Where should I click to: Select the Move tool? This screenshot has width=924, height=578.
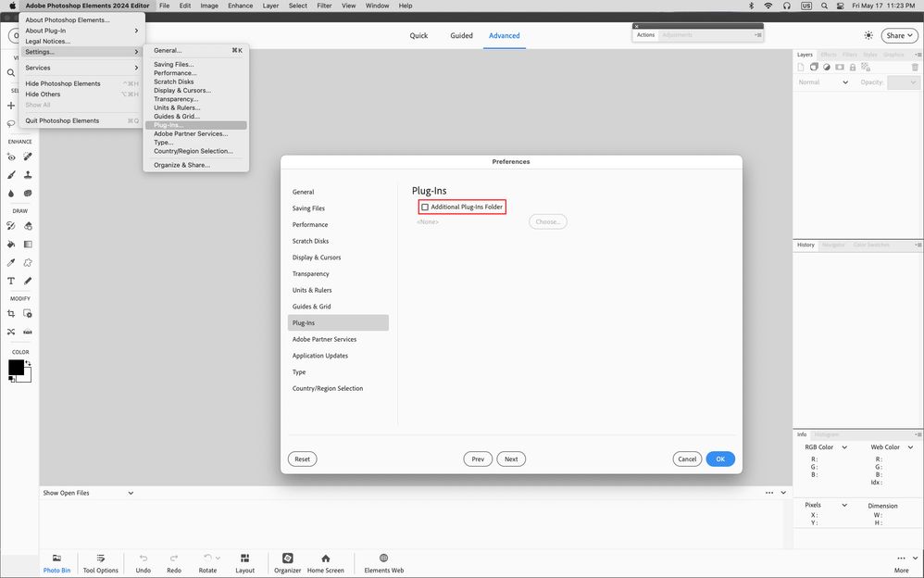click(10, 106)
